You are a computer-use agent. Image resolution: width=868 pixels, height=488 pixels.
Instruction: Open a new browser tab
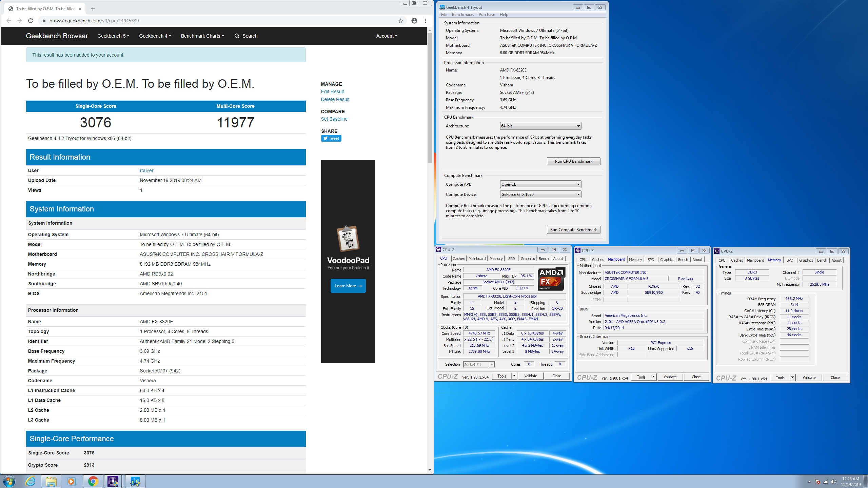[93, 9]
